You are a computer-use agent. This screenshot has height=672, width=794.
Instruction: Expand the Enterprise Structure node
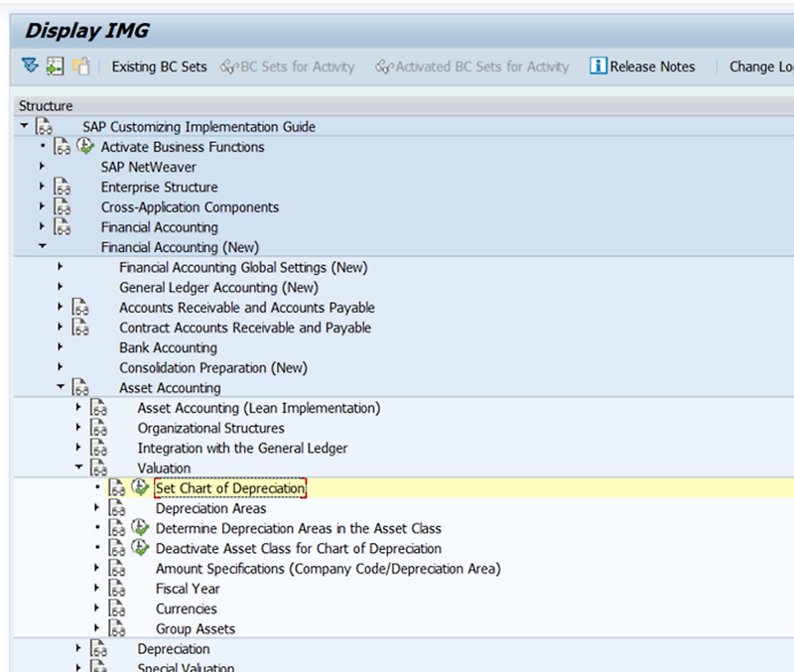[x=42, y=187]
